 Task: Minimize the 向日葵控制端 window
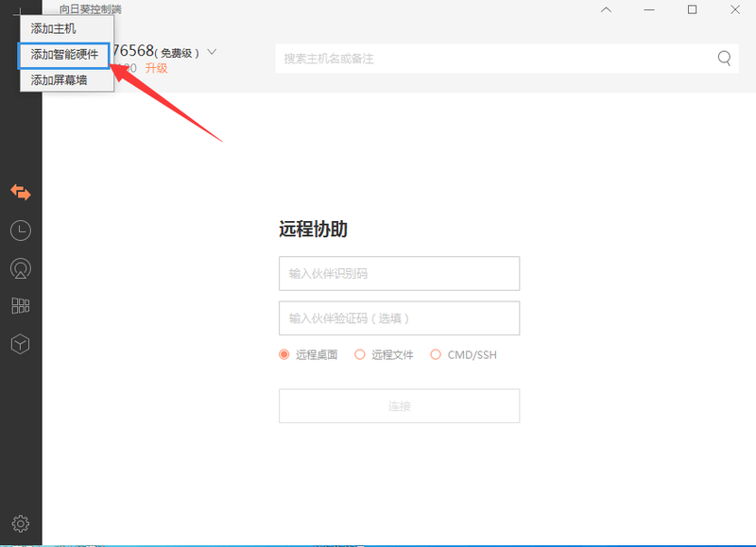[649, 9]
